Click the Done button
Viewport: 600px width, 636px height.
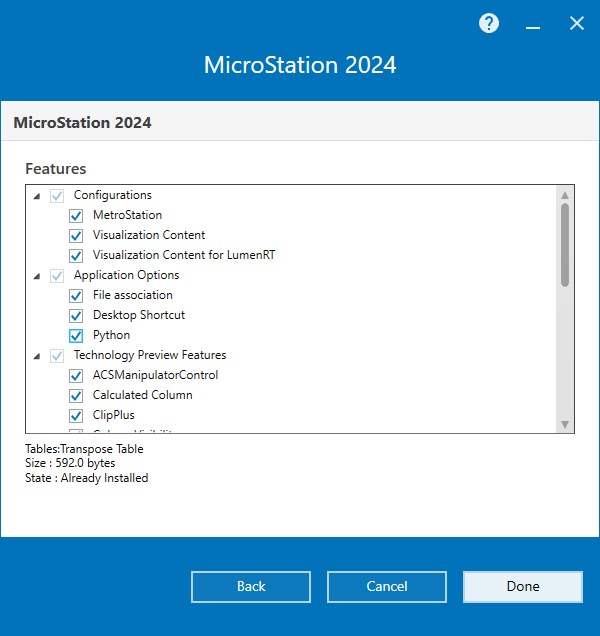523,587
